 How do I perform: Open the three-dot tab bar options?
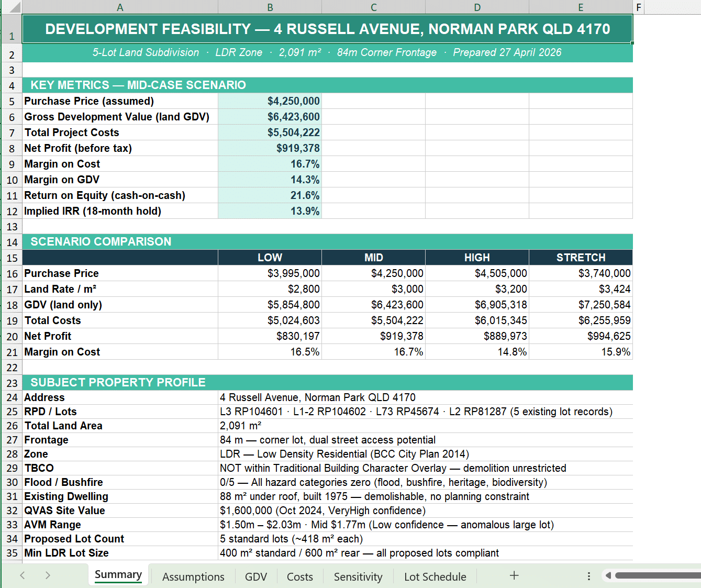(x=589, y=576)
